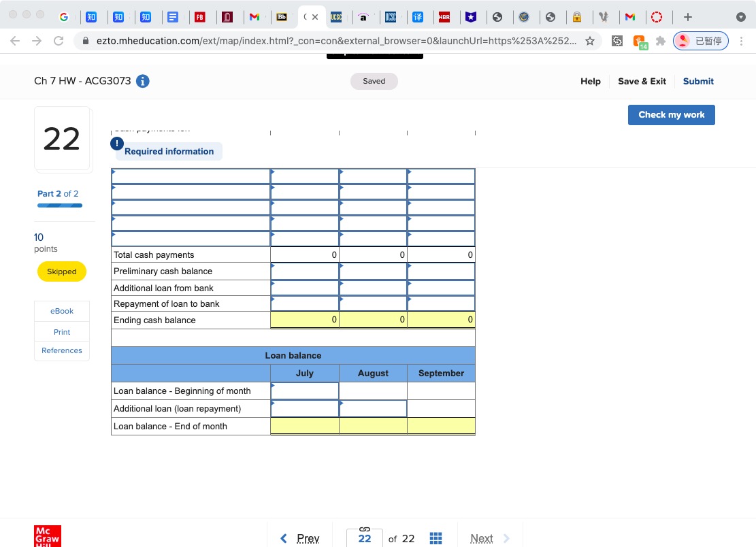Screen dimensions: 756x547
Task: Open a new tab with the plus button
Action: click(x=688, y=17)
